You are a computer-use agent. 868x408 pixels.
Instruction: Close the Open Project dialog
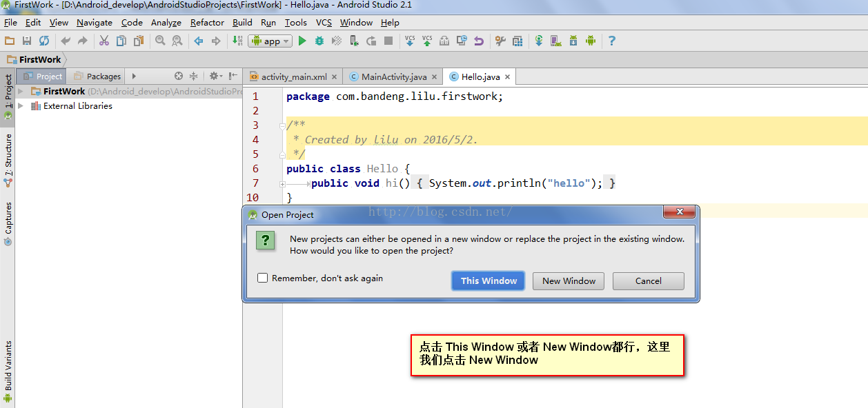(x=679, y=211)
